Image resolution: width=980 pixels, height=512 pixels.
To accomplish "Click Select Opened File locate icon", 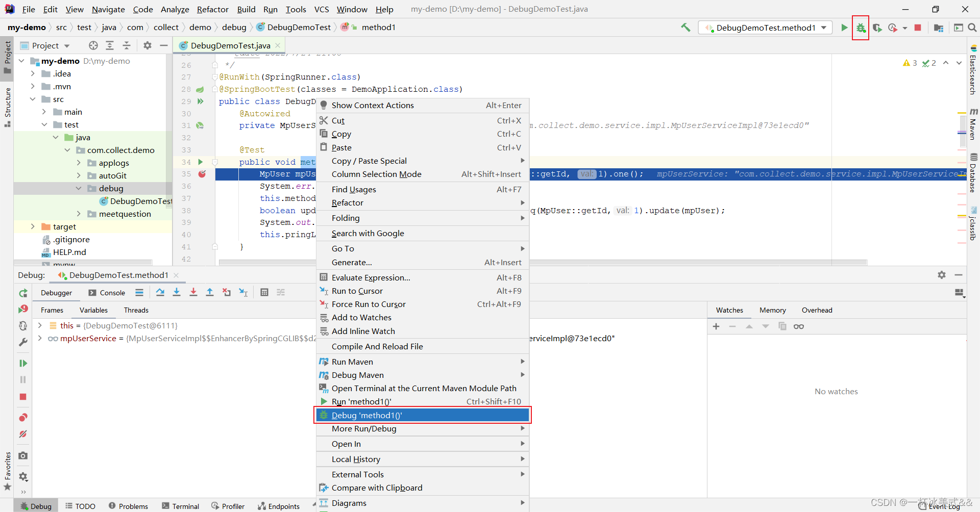I will 93,45.
